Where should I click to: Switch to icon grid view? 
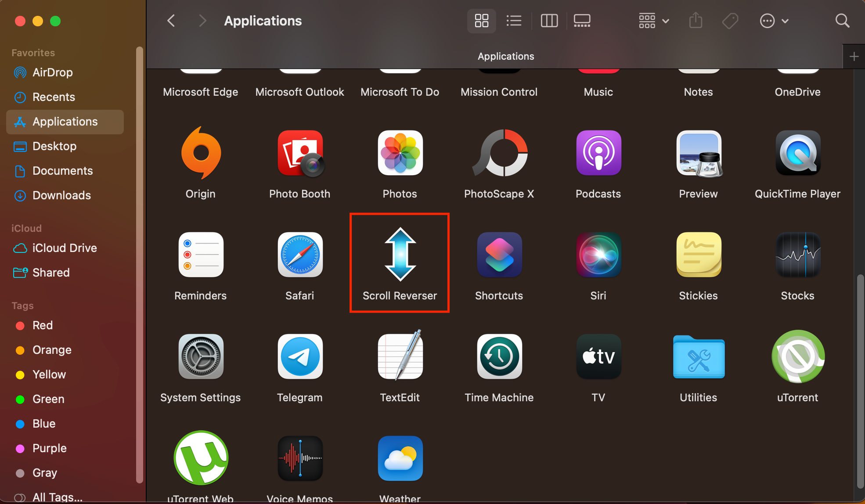[x=482, y=21]
